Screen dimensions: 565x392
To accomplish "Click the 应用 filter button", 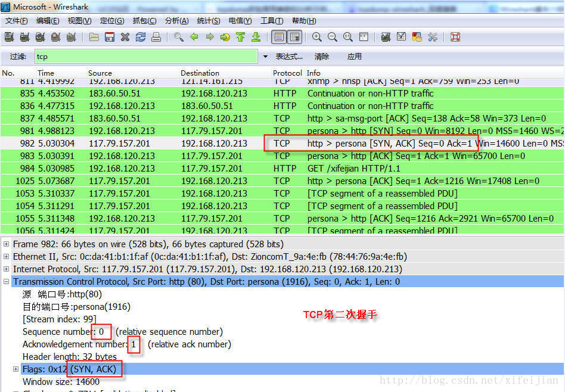I will (x=354, y=57).
